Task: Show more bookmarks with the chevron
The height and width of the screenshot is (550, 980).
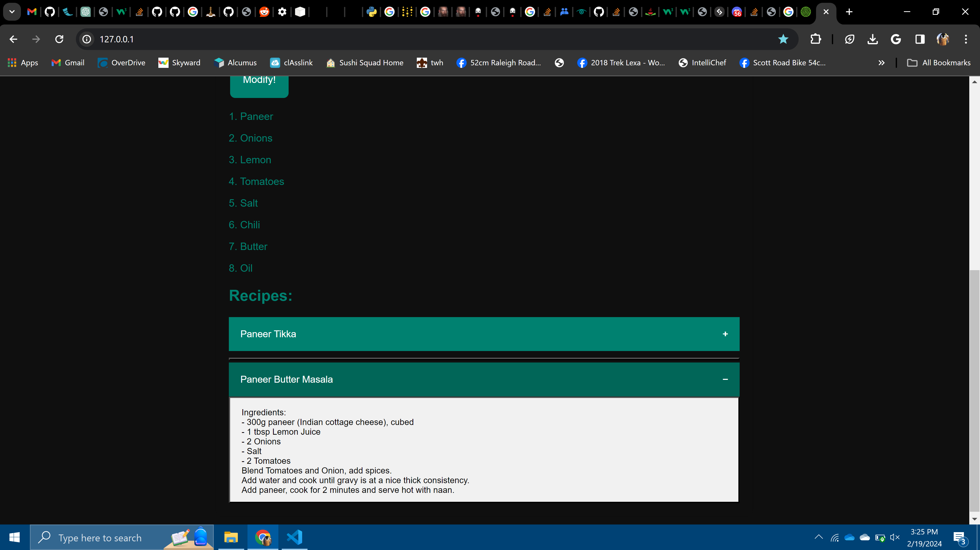Action: [881, 63]
